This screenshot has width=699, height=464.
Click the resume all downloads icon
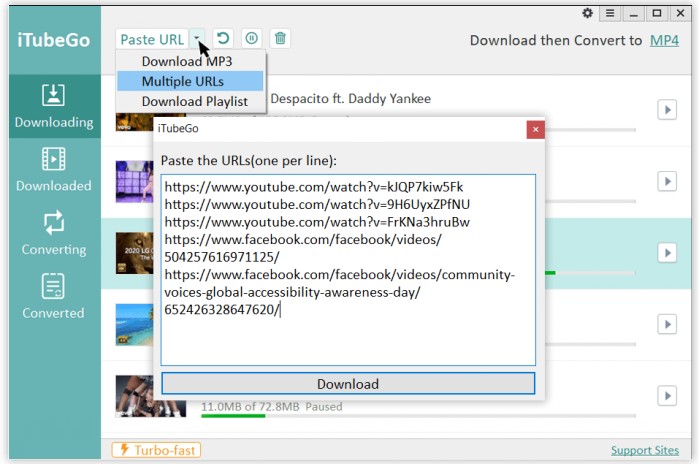(x=223, y=39)
